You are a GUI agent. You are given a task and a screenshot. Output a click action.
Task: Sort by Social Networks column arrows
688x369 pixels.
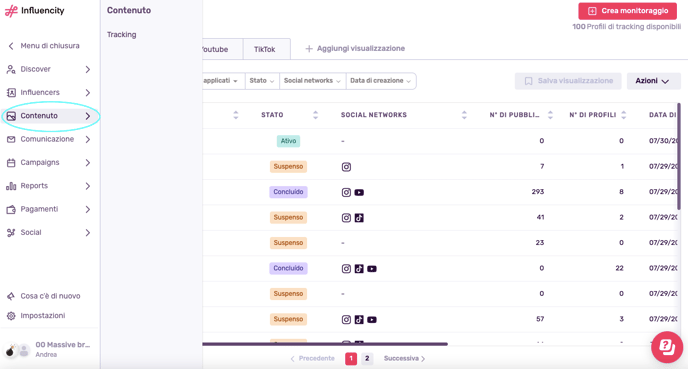[464, 115]
